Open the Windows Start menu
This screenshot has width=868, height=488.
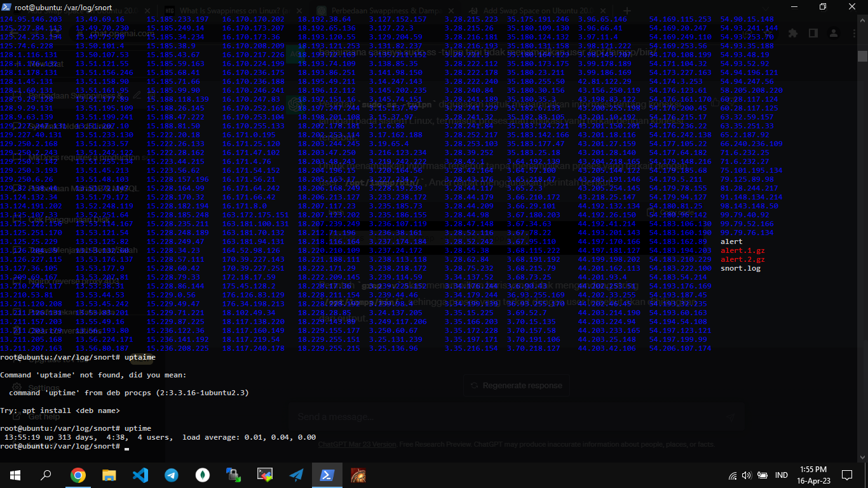point(15,475)
